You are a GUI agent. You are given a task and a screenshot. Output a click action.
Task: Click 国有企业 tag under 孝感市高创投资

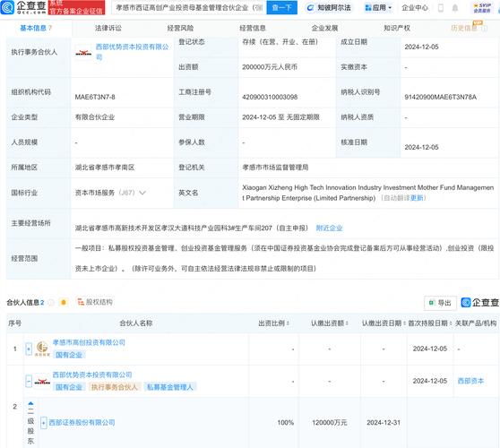coord(69,355)
